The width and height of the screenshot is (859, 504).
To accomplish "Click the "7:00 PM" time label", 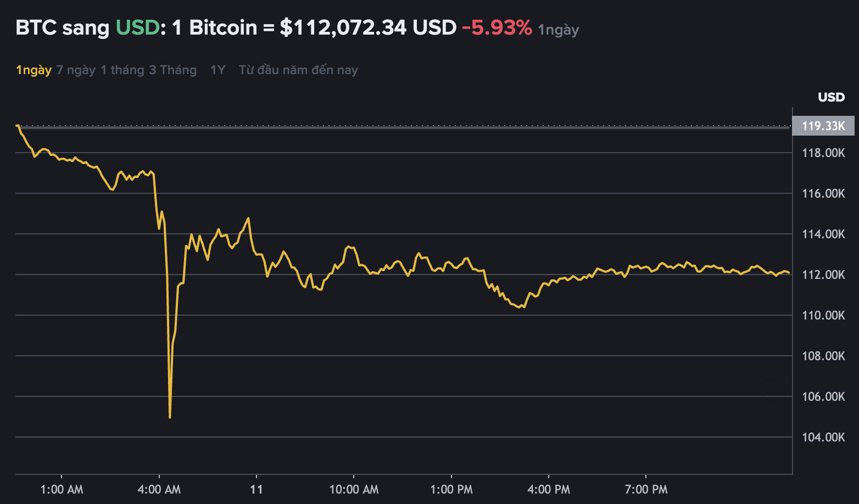I will click(645, 489).
